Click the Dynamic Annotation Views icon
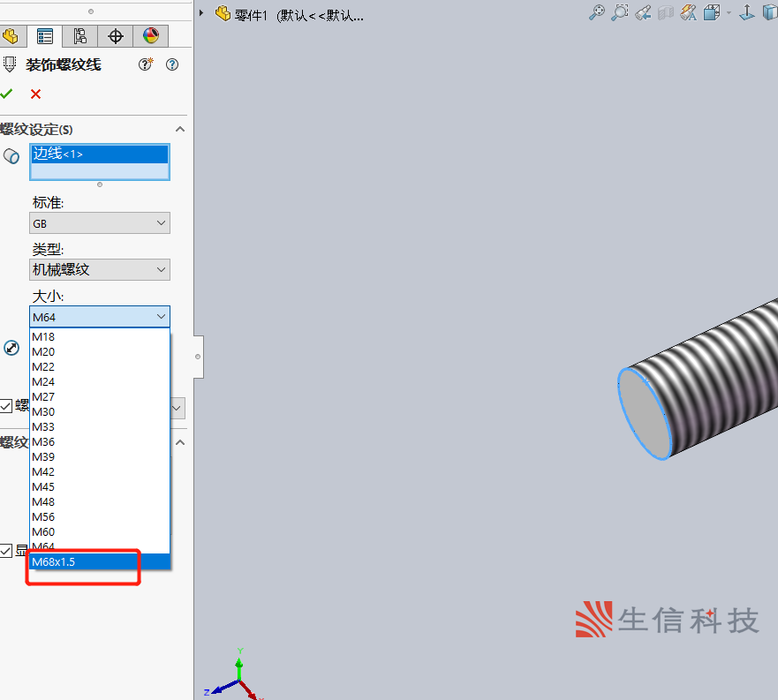This screenshot has height=700, width=778. 689,12
